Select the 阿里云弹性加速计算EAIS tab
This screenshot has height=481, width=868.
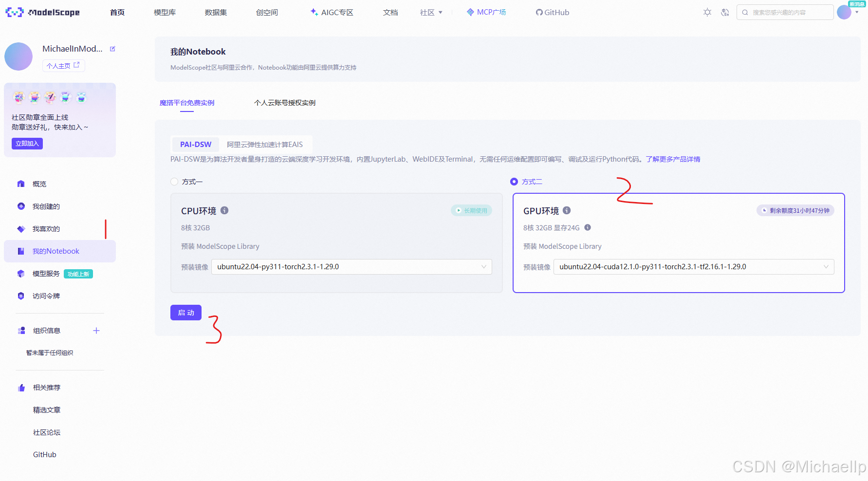pos(265,145)
